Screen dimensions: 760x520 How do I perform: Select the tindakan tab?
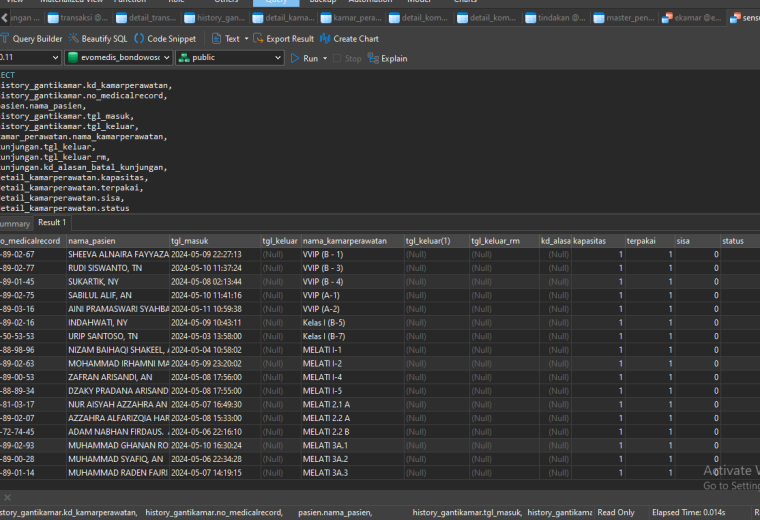point(555,18)
